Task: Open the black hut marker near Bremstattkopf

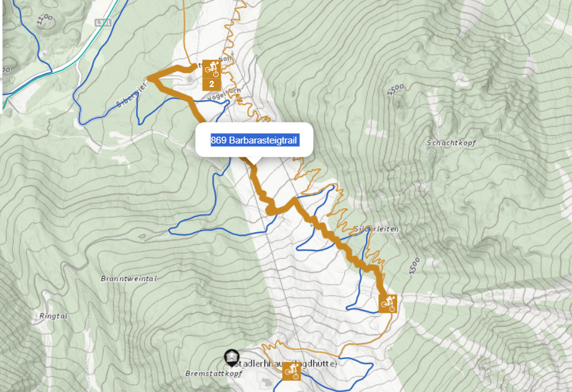Action: pyautogui.click(x=232, y=358)
